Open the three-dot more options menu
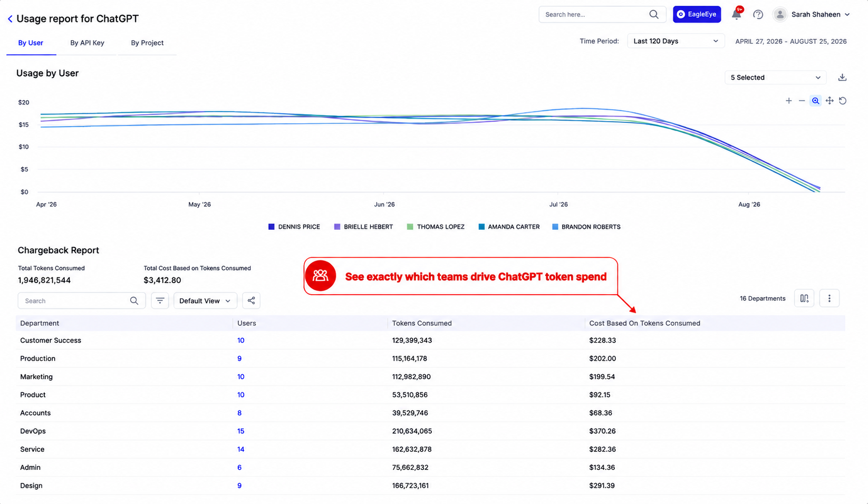 point(830,298)
